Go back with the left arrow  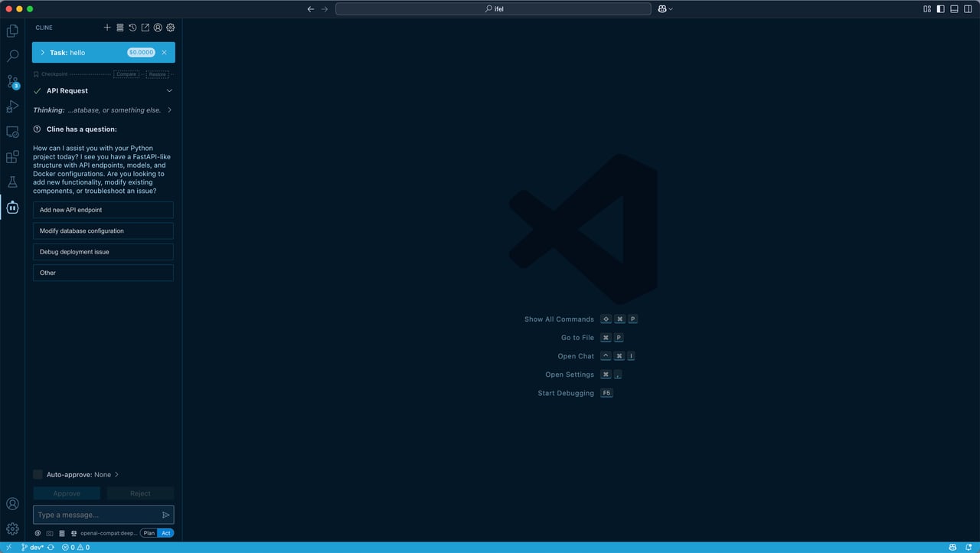pyautogui.click(x=310, y=9)
